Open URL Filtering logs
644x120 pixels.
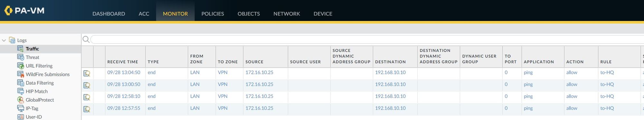coord(39,66)
